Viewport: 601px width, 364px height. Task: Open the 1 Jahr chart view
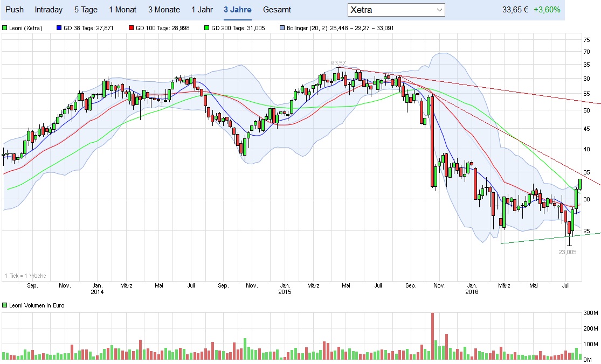202,10
